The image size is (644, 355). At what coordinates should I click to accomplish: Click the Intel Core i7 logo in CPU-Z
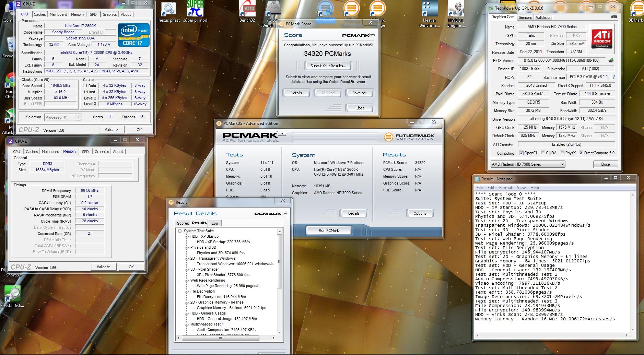[133, 35]
